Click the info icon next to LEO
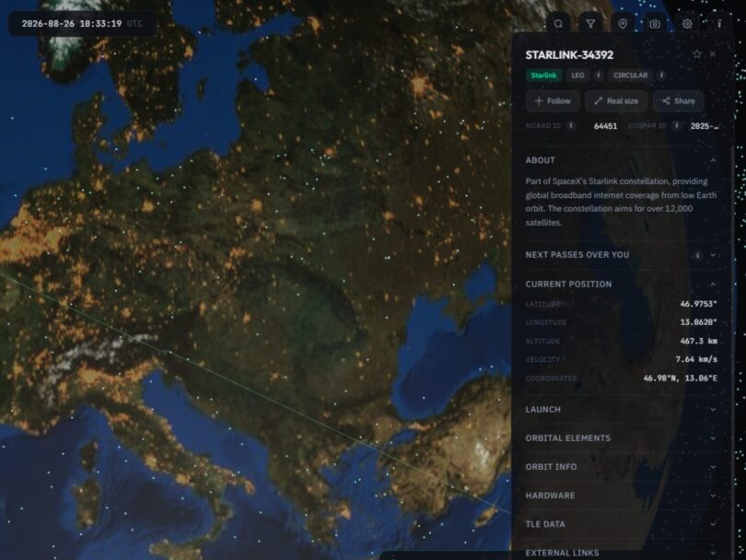 point(599,76)
